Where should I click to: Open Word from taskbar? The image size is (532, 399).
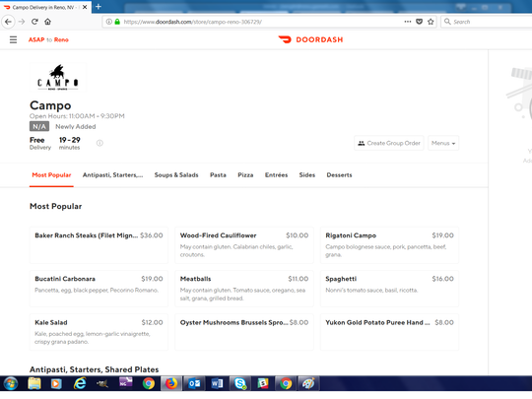click(217, 384)
